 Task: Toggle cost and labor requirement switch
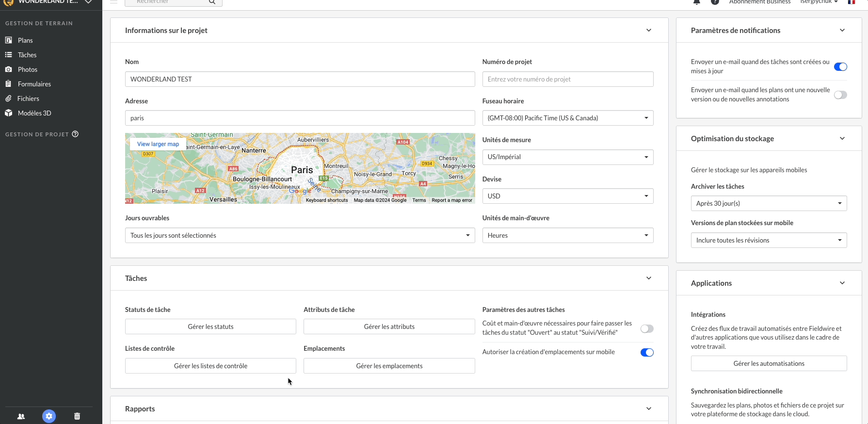647,329
